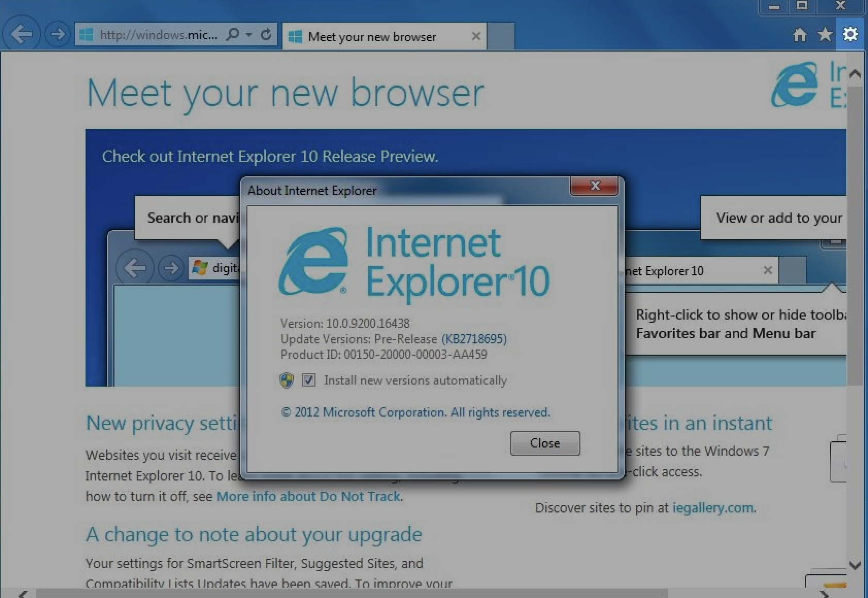This screenshot has width=868, height=598.
Task: Click the horizontal scrollbar left arrow
Action: pyautogui.click(x=23, y=593)
